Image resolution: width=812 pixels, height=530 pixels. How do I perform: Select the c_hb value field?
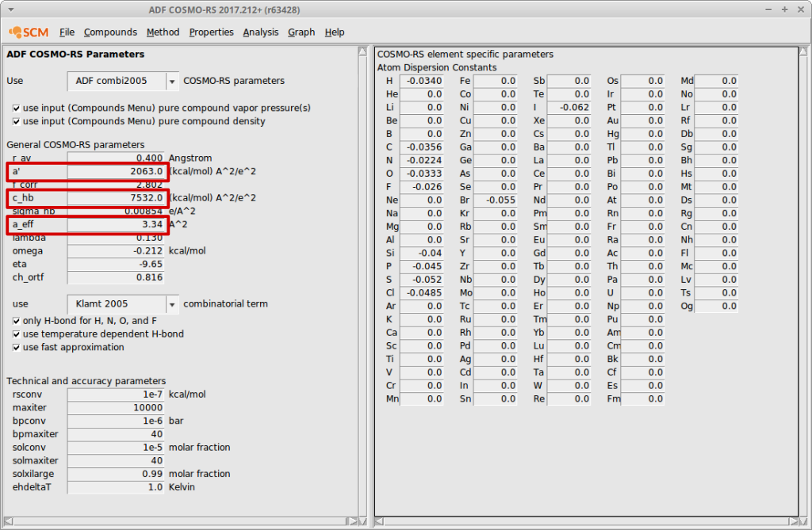tap(116, 197)
